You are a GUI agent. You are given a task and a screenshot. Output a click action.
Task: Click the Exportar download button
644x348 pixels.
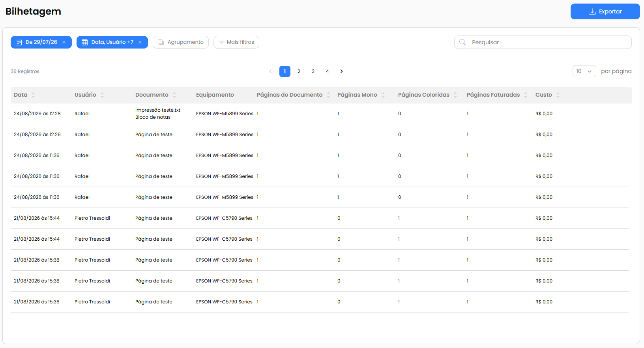click(x=605, y=11)
